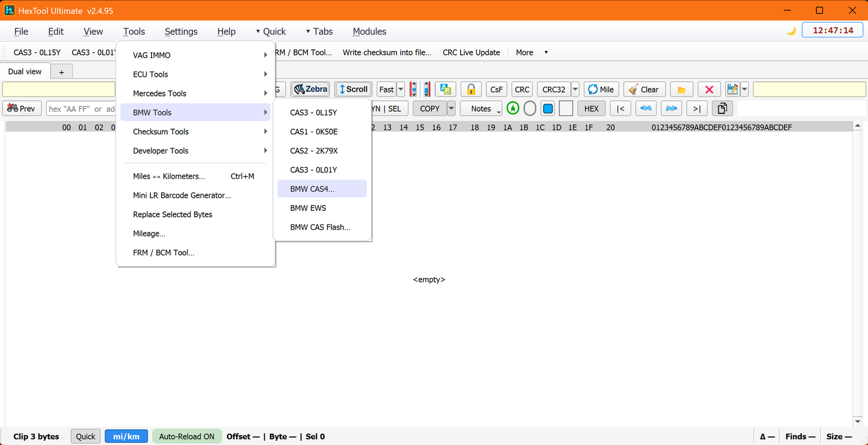This screenshot has width=868, height=445.
Task: Click the blue rewind arrows icon
Action: click(646, 108)
